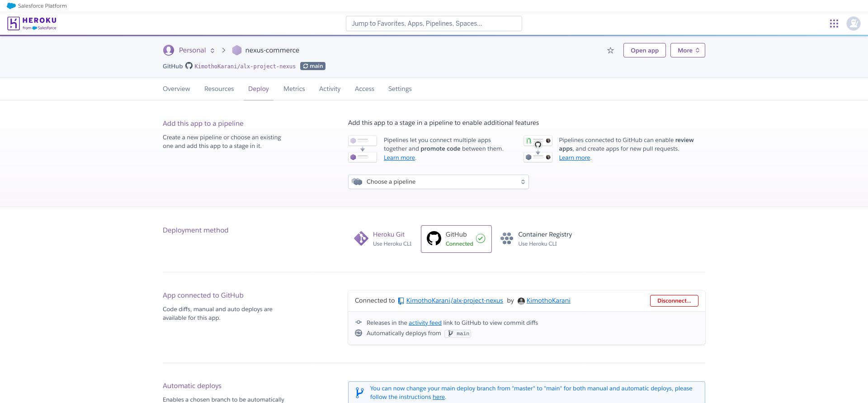This screenshot has width=868, height=403.
Task: Open the Access tab
Action: [x=364, y=89]
